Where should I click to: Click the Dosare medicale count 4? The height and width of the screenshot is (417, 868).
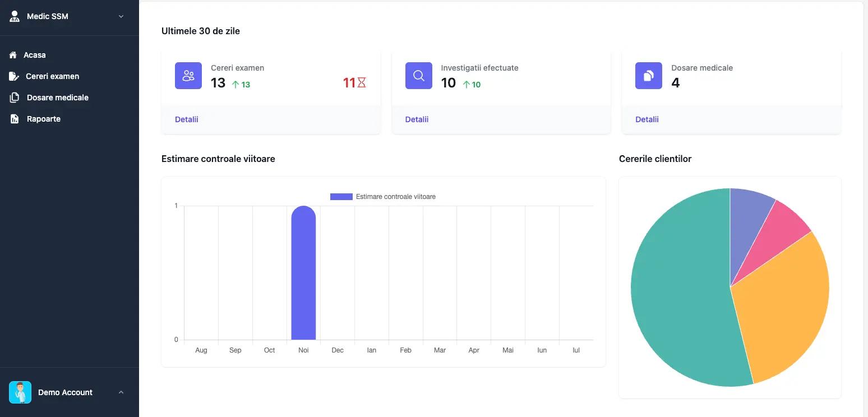point(676,83)
